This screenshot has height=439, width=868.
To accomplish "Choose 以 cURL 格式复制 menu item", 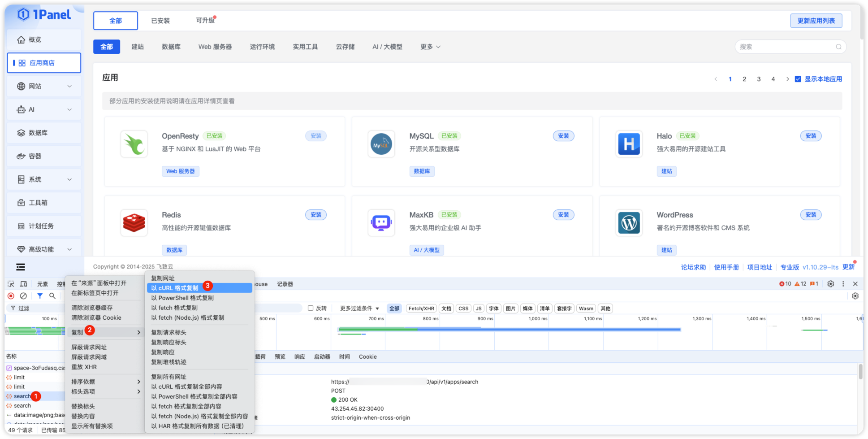I will pyautogui.click(x=199, y=288).
